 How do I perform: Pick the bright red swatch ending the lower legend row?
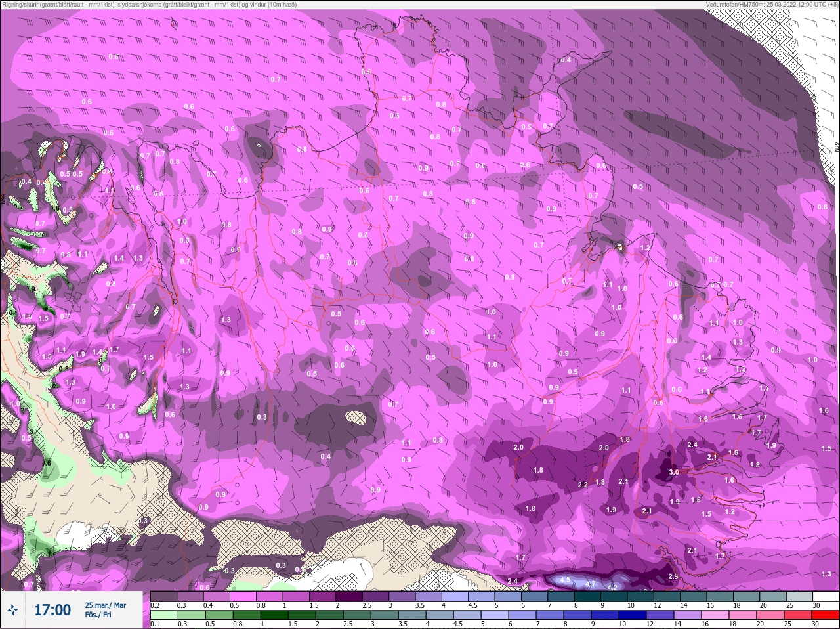tap(826, 615)
